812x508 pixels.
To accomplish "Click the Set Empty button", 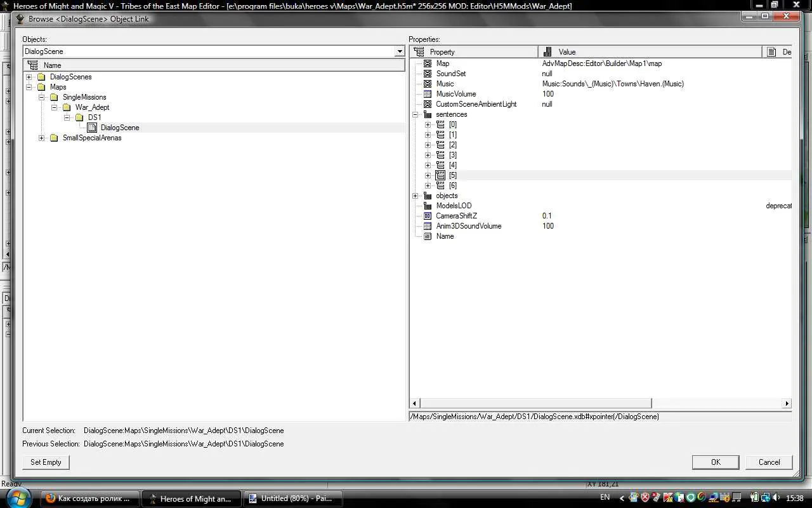I will pos(46,462).
